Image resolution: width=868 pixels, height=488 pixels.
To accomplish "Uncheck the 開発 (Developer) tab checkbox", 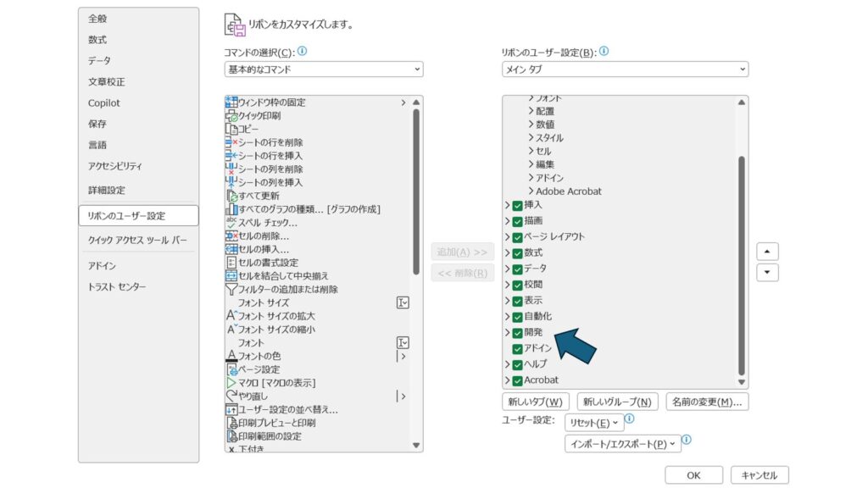I will coord(517,333).
